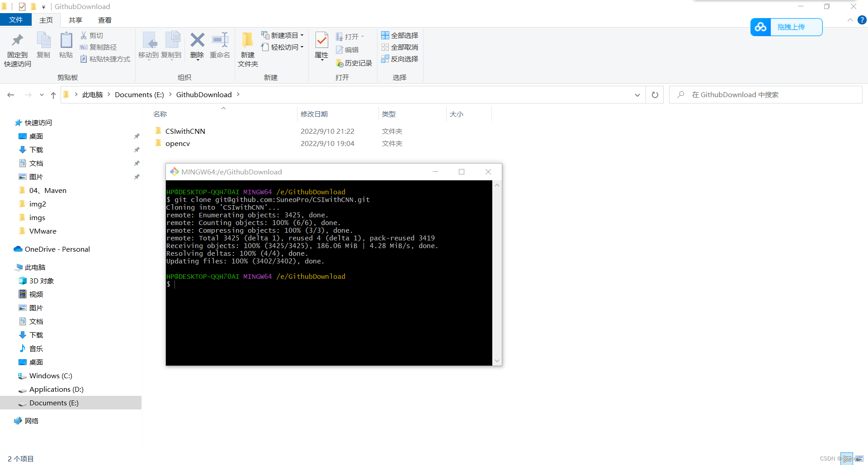Screen dimensions: 868x465
Task: Sort by Size (大小) column header
Action: (457, 114)
